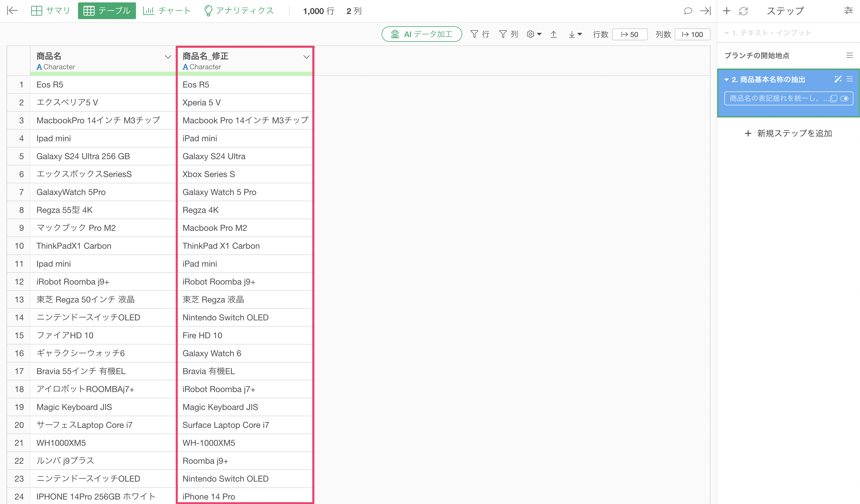Open the step panel settings sliders icon
This screenshot has height=504, width=860.
(848, 10)
